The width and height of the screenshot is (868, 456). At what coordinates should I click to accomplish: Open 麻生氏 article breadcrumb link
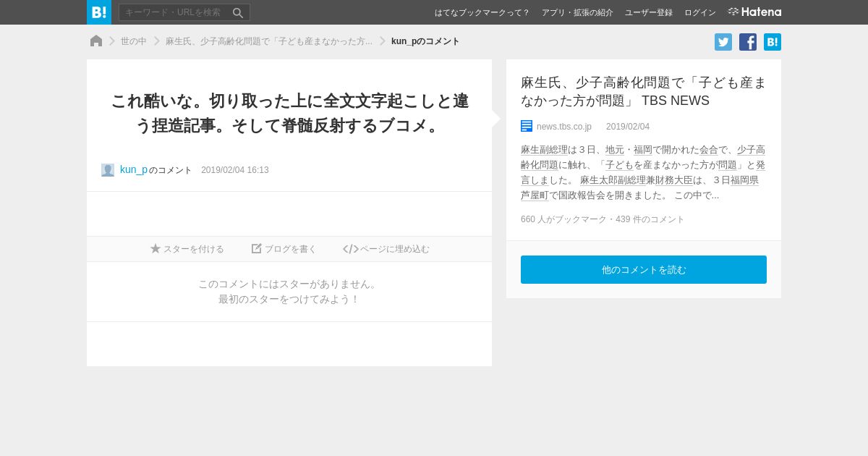(x=269, y=41)
